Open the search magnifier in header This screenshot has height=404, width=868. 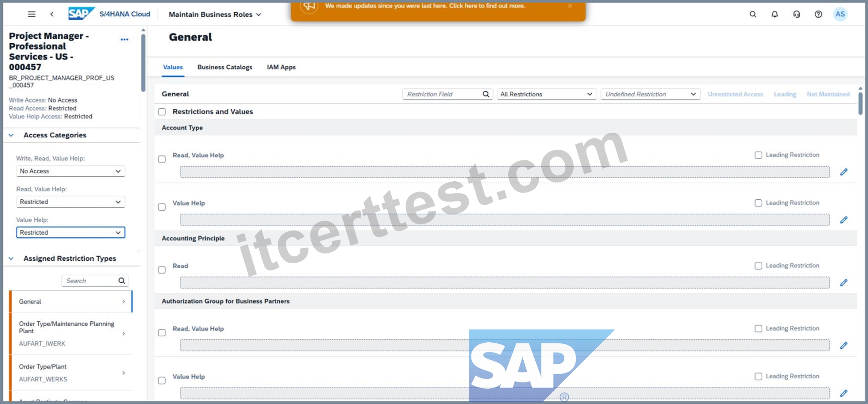(753, 14)
